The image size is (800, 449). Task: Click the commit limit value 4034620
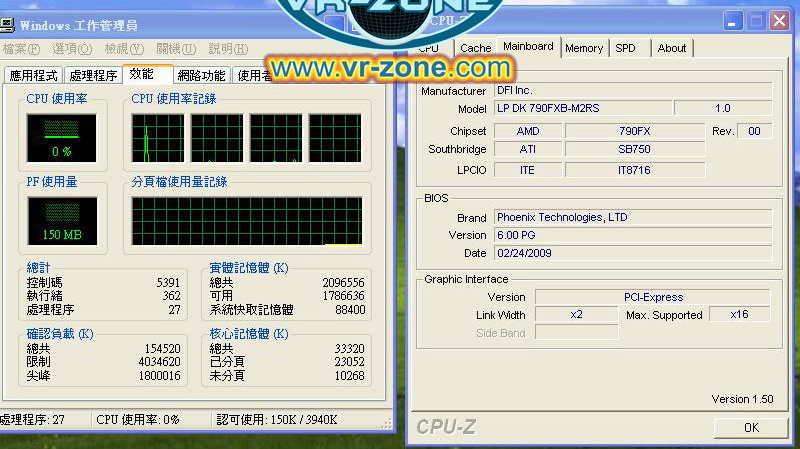(159, 362)
